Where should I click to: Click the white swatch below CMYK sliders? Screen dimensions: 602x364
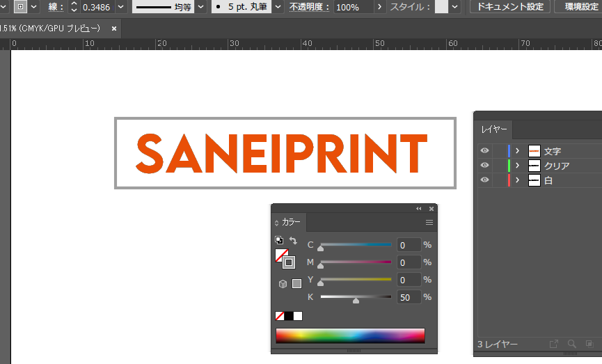298,316
